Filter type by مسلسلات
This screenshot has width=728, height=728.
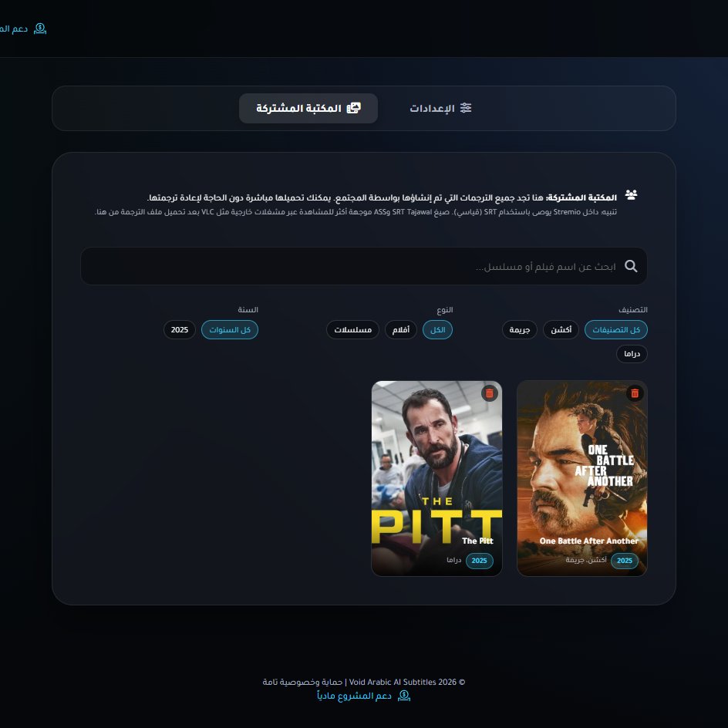tap(353, 329)
